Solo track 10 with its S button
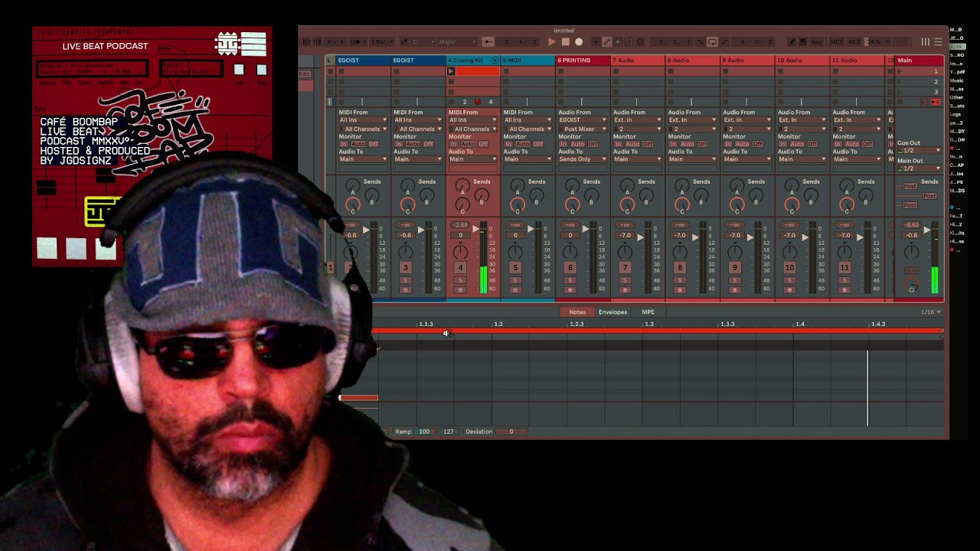980x551 pixels. click(x=789, y=281)
